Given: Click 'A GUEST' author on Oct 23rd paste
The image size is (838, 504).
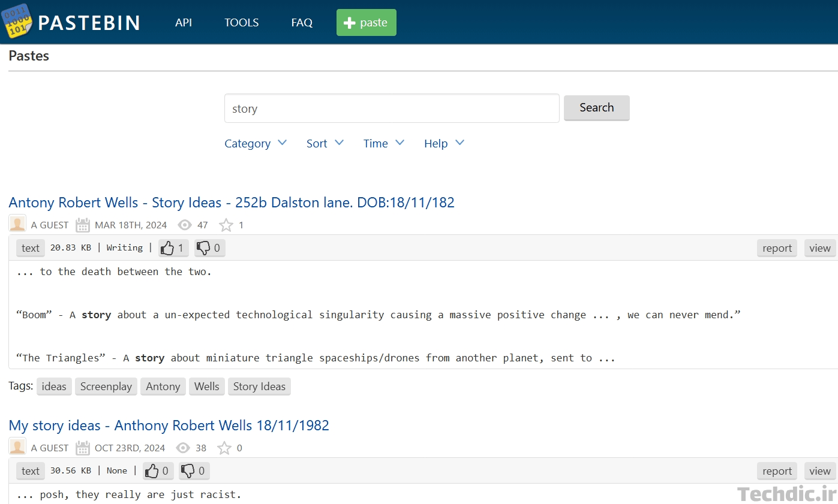Looking at the screenshot, I should point(50,448).
